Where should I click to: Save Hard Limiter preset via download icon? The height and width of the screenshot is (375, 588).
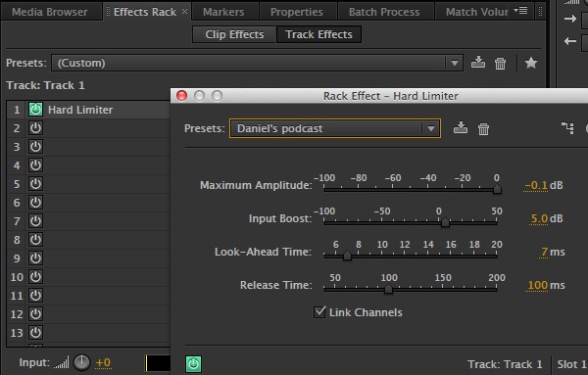(461, 128)
